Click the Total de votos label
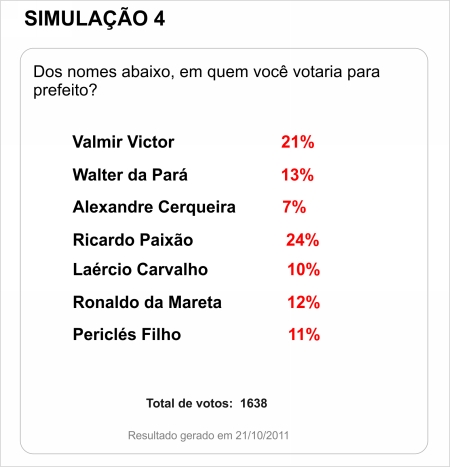Viewport: 450px width, 467px height. pyautogui.click(x=189, y=403)
